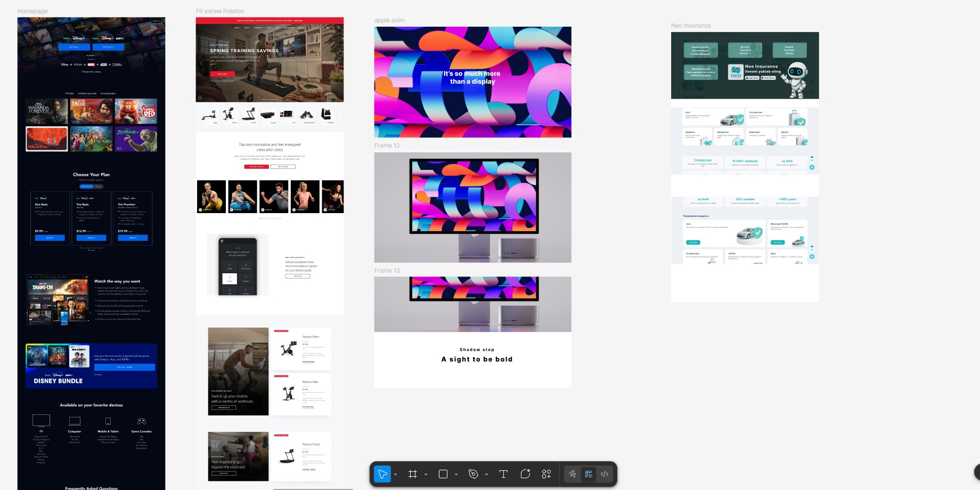Image resolution: width=980 pixels, height=490 pixels.
Task: Select the Move tool in toolbar
Action: click(382, 474)
